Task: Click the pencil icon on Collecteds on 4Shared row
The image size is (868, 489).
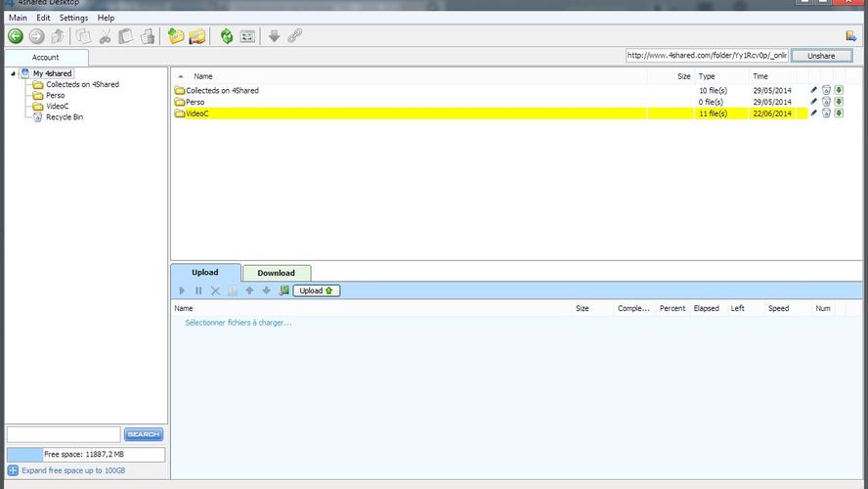Action: point(813,90)
